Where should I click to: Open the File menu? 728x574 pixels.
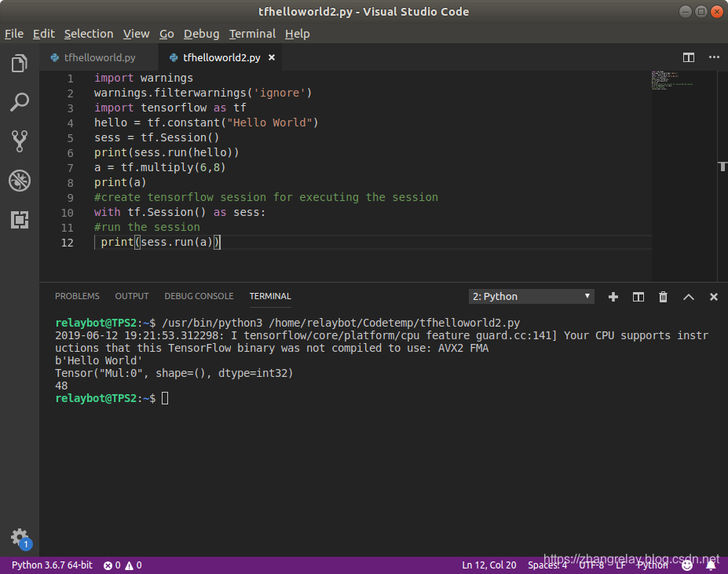tap(14, 34)
